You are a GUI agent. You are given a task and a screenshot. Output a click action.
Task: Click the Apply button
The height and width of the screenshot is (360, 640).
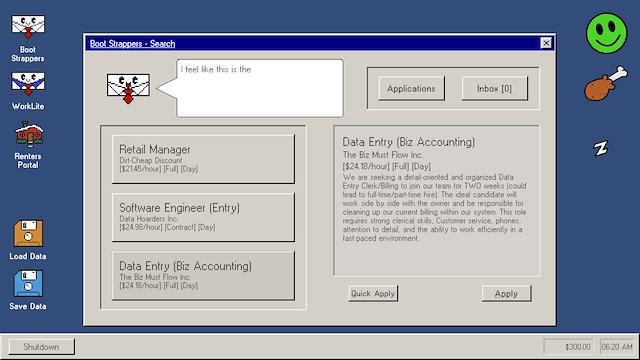[506, 293]
